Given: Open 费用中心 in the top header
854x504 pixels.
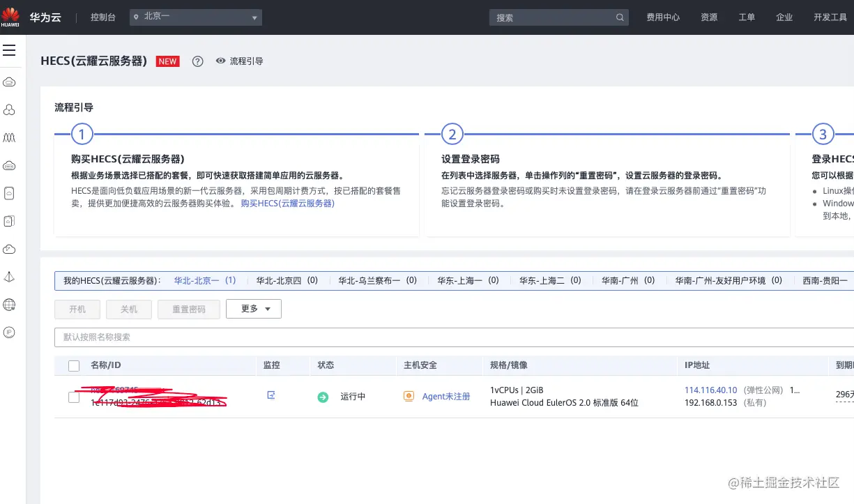Looking at the screenshot, I should click(663, 17).
